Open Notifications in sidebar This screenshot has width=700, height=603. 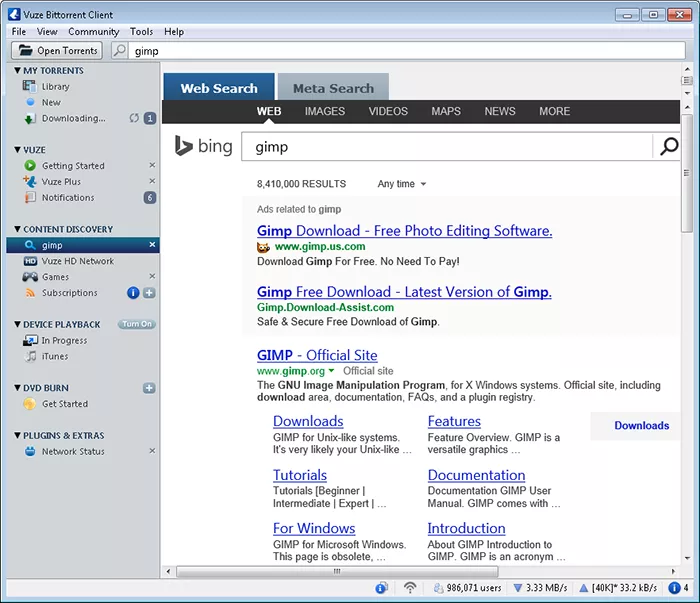[68, 197]
